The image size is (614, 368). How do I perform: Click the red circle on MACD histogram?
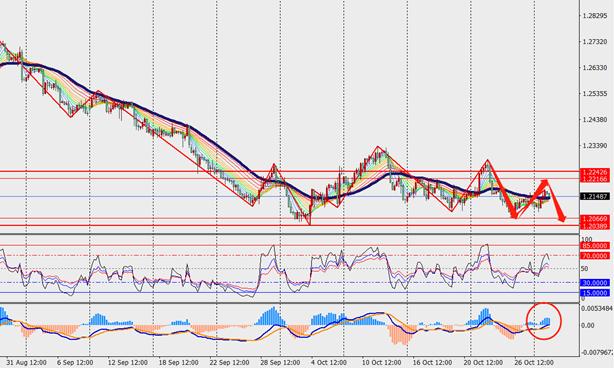coord(544,321)
